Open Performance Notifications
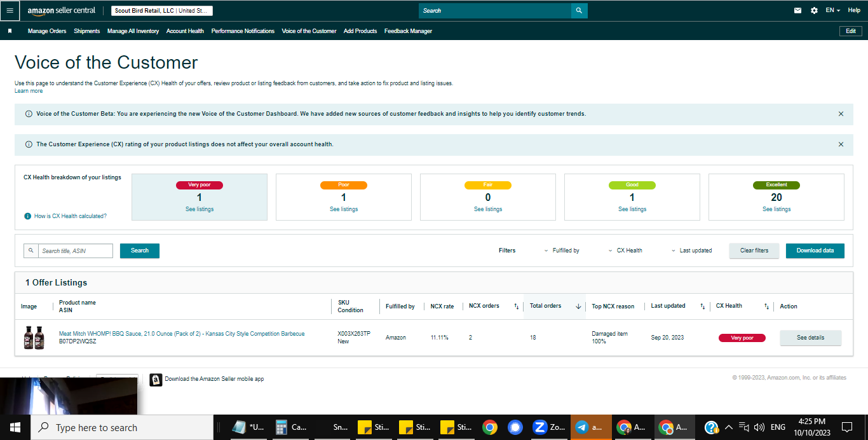868x440 pixels. (x=243, y=31)
